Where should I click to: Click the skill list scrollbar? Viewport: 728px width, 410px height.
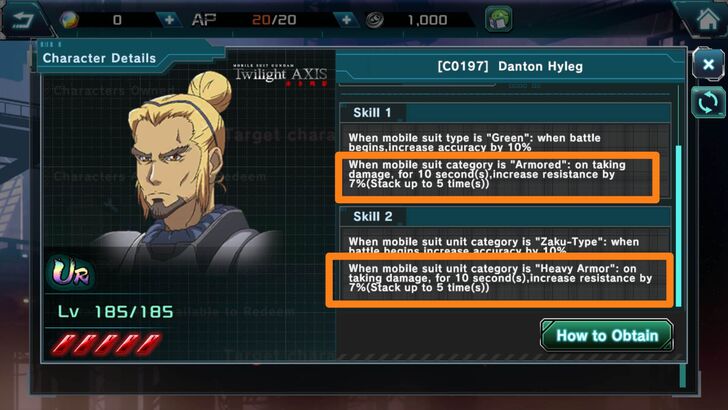(x=679, y=226)
